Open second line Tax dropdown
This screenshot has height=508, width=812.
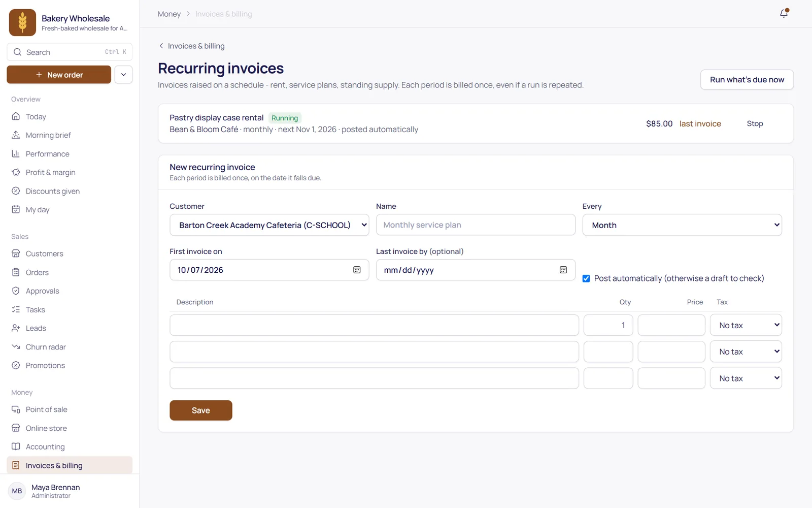[x=746, y=352]
